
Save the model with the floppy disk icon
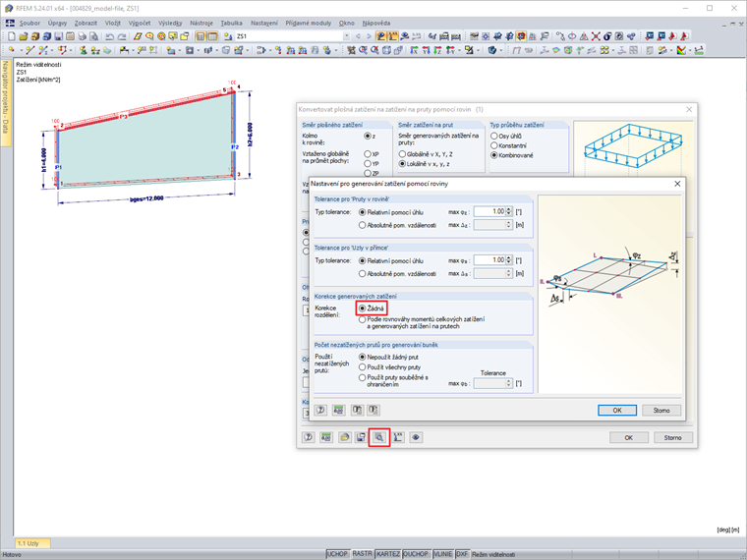(x=59, y=36)
